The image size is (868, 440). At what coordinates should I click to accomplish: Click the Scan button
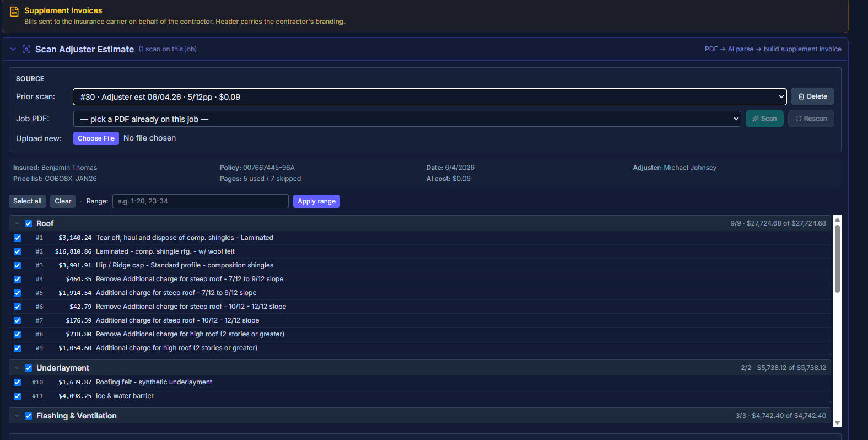tap(764, 119)
